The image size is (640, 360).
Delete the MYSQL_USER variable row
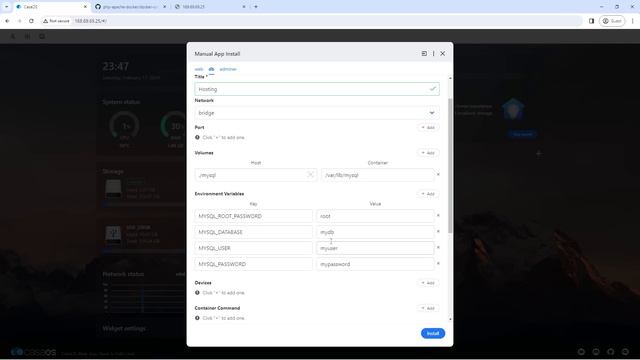[x=438, y=247]
